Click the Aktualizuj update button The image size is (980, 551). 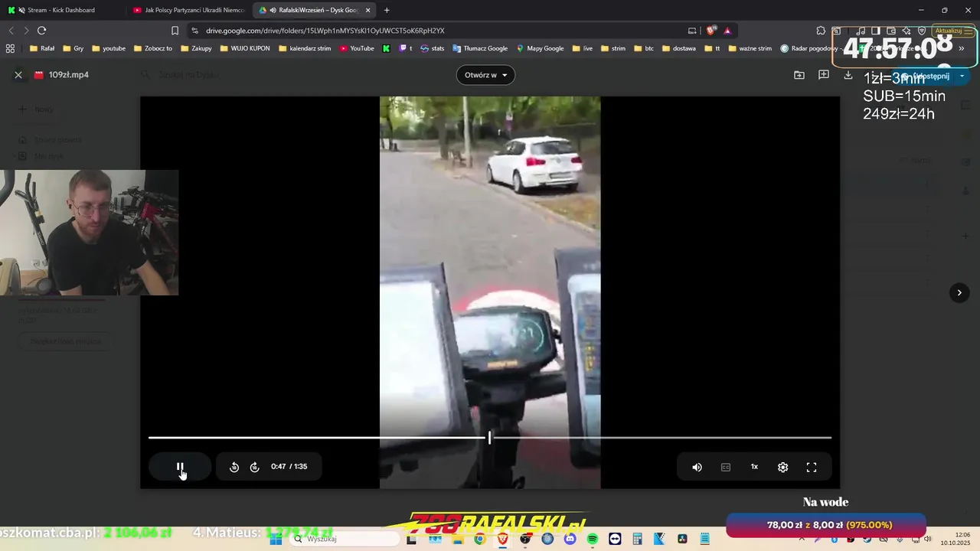[953, 31]
